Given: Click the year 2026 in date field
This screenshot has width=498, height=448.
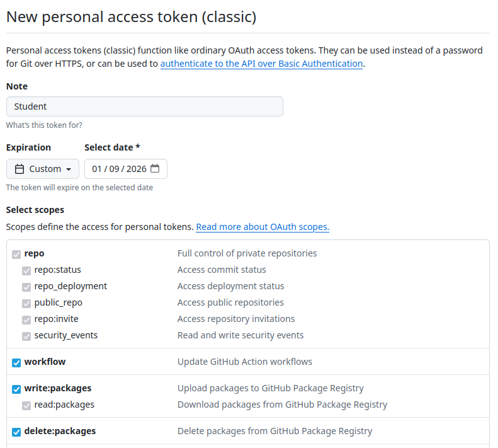Looking at the screenshot, I should coord(136,169).
